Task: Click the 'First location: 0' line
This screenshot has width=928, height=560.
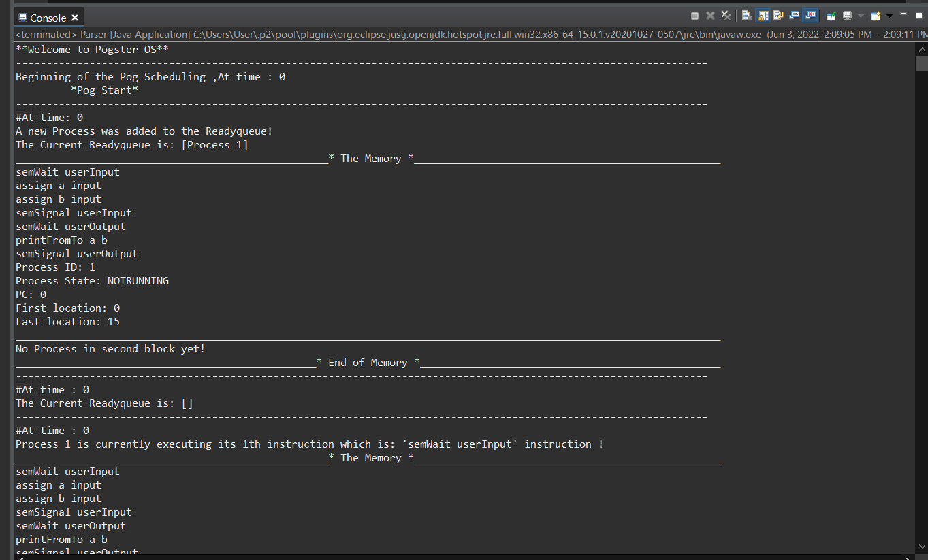Action: (x=68, y=308)
